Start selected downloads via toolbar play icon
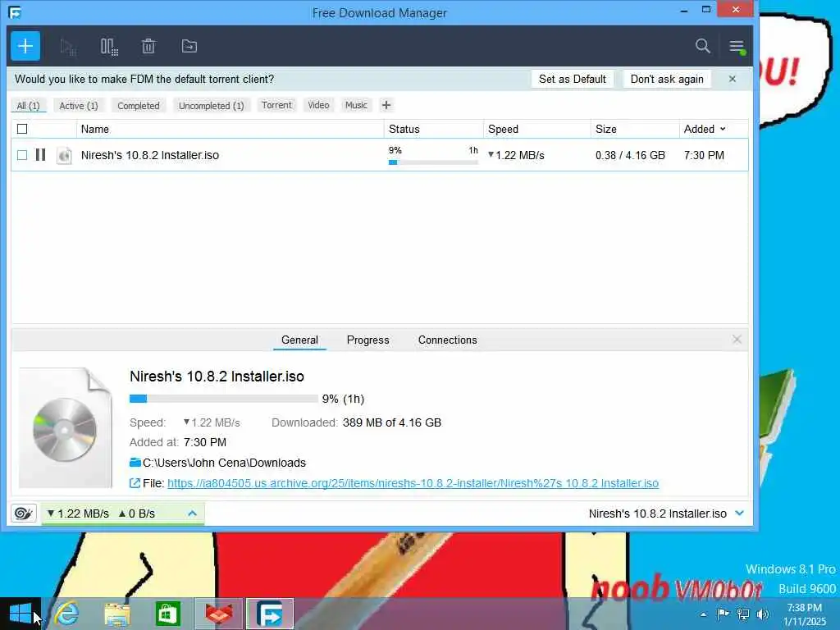840x630 pixels. click(x=67, y=47)
